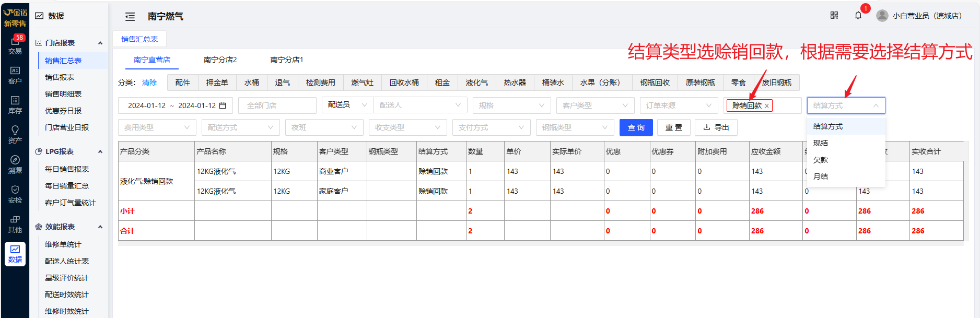Viewport: 980px width, 318px height.
Task: Click the date range input field
Action: coord(176,105)
